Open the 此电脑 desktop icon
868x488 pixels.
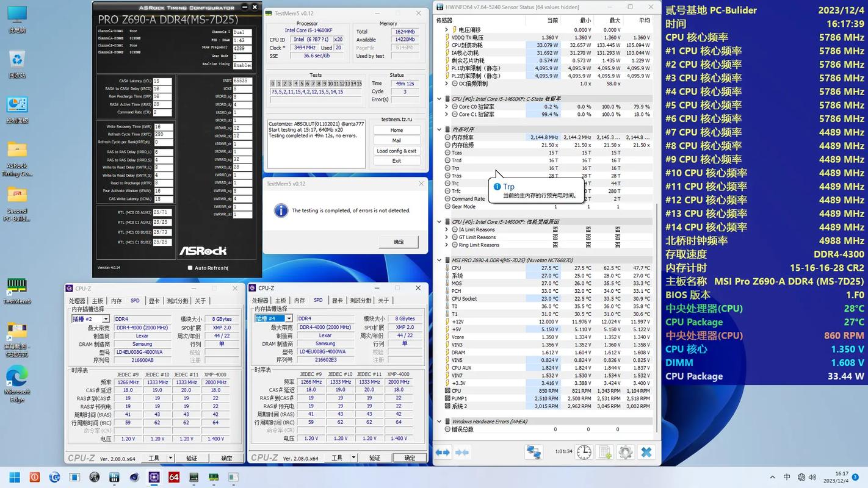pos(17,19)
